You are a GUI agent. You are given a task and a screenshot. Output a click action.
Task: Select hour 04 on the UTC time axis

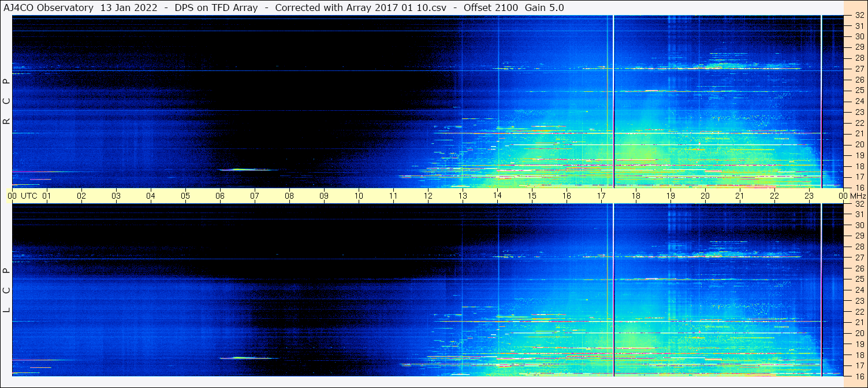[151, 196]
